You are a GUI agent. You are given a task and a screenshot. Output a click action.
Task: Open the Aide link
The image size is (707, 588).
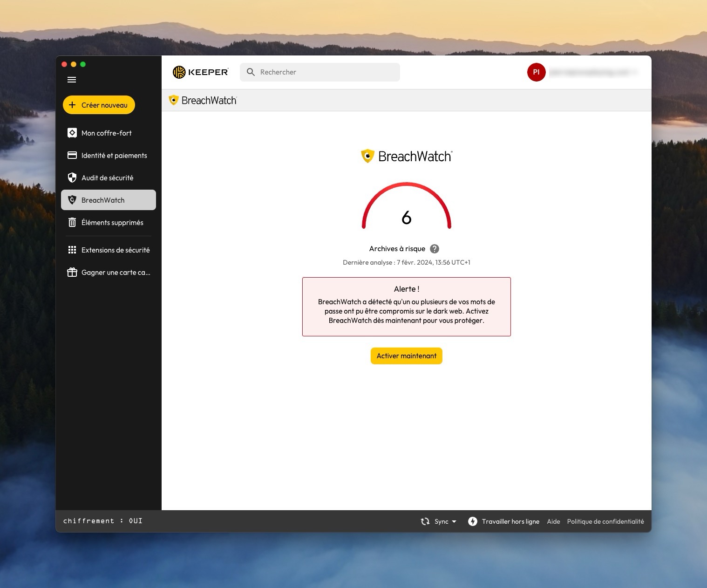[553, 522]
